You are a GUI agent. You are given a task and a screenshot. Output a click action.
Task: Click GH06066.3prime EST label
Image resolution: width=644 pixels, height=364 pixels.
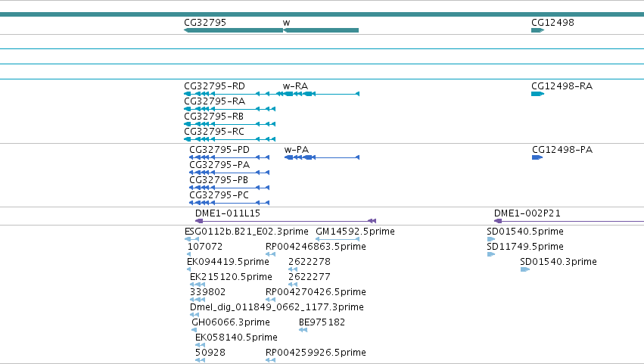(231, 323)
